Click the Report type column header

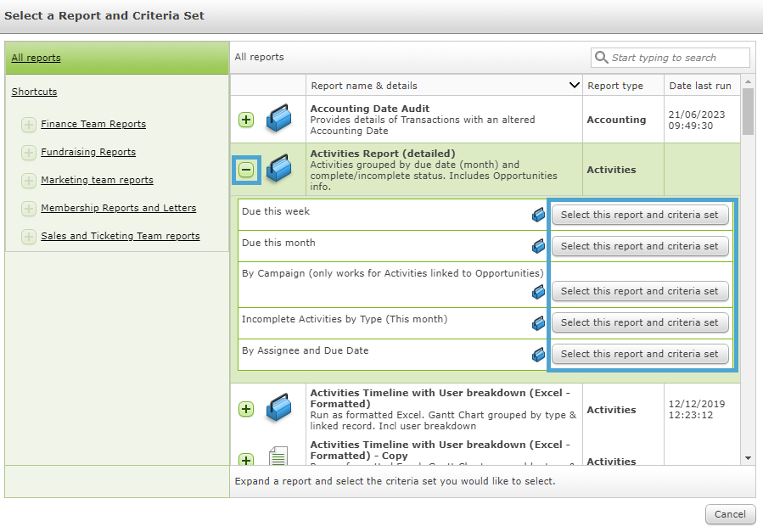coord(623,85)
